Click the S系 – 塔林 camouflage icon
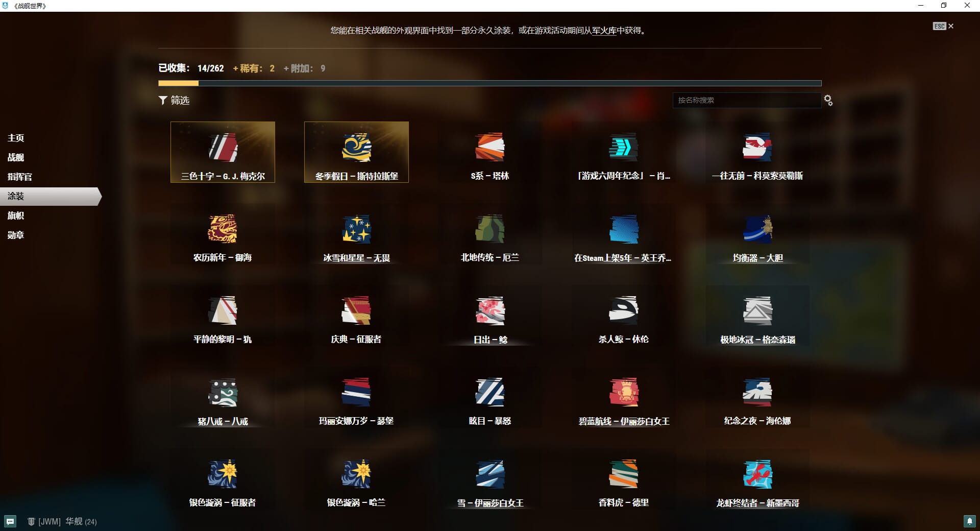Viewport: 980px width, 531px height. point(490,148)
